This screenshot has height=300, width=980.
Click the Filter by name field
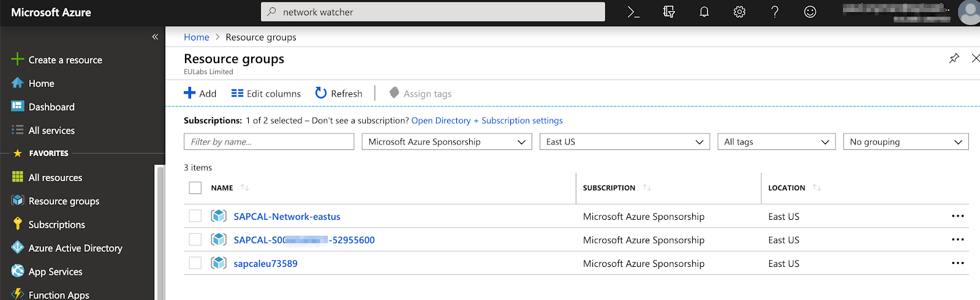tap(269, 142)
